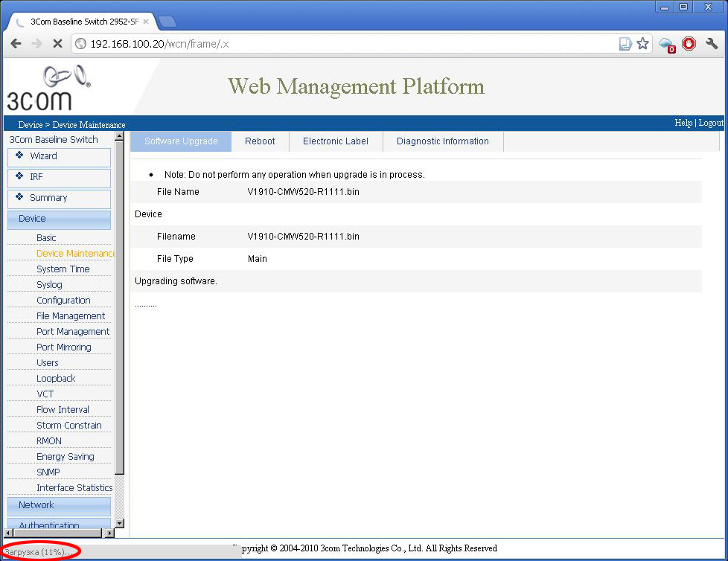The width and height of the screenshot is (728, 561).
Task: Click sidebar horizontal scrollbar left arrow
Action: tap(8, 533)
